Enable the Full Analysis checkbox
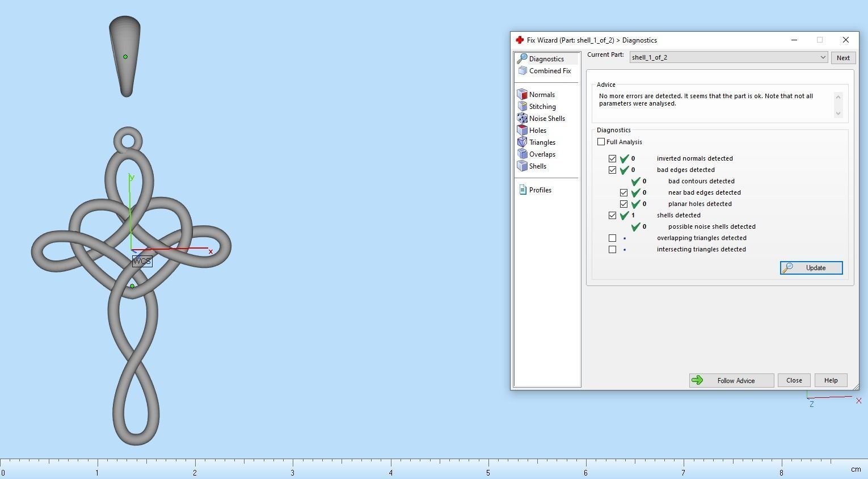Image resolution: width=868 pixels, height=479 pixels. tap(601, 142)
